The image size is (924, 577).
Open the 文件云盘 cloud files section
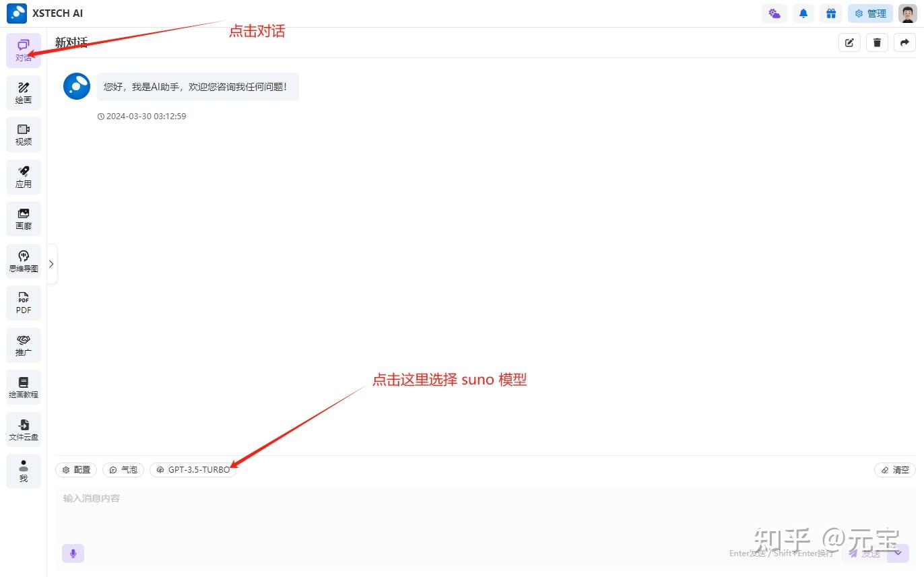pos(23,429)
